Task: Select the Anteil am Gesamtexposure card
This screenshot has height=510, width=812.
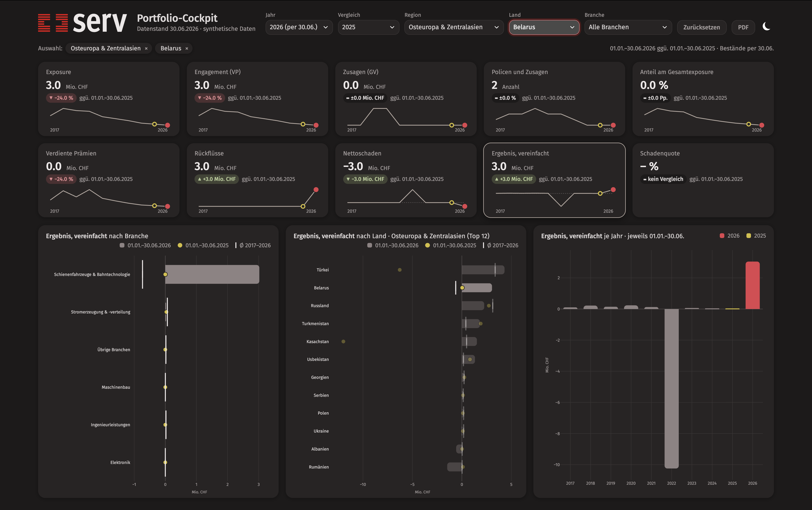Action: (x=703, y=99)
